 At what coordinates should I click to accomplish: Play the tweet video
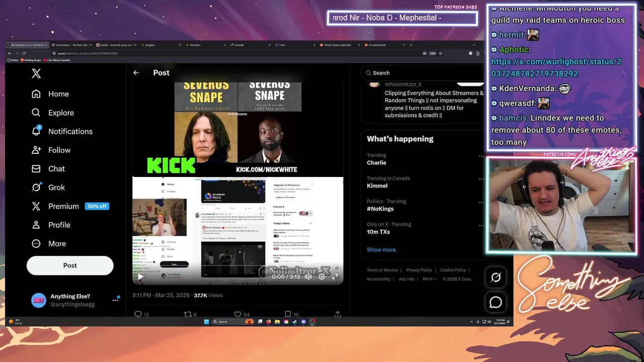coord(140,277)
